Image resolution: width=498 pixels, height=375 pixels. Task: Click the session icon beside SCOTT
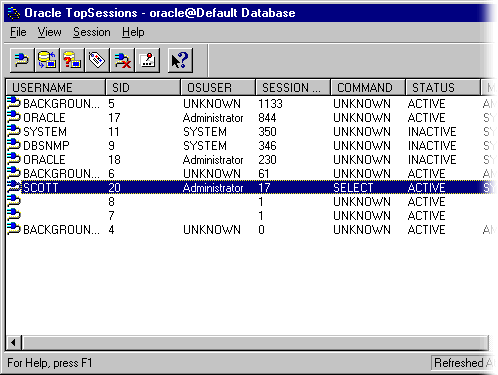point(14,187)
